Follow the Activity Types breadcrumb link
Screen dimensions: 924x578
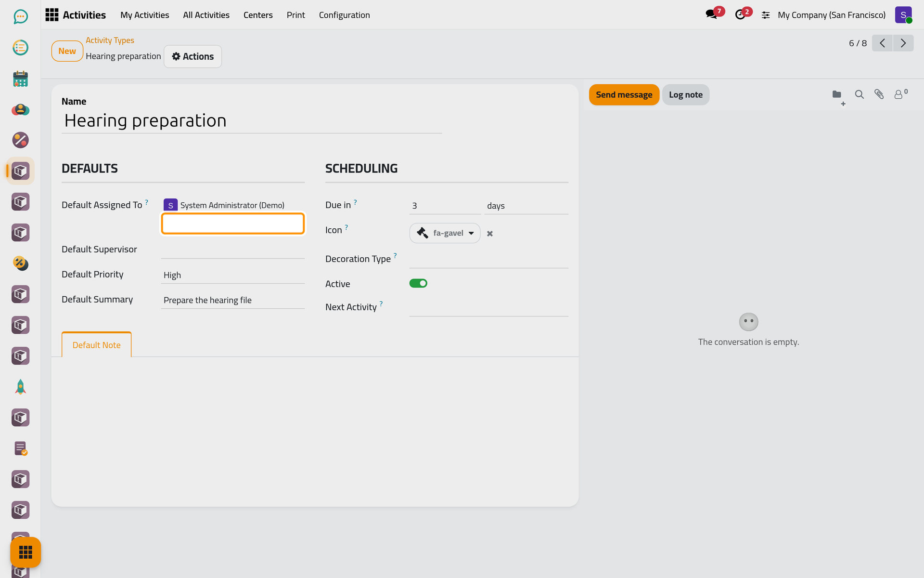(110, 40)
